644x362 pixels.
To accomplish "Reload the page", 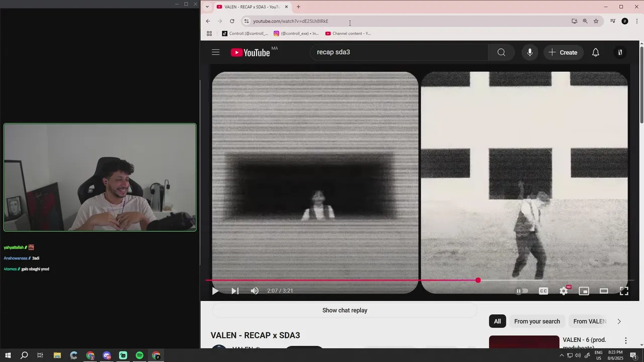I will [x=232, y=21].
